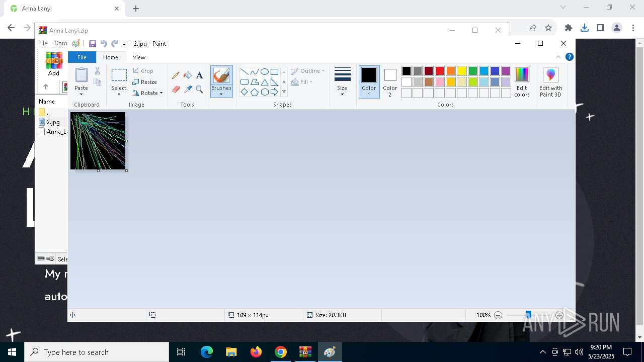Screen dimensions: 644x362
Task: Click the Copy icon in Clipboard group
Action: coord(98,82)
